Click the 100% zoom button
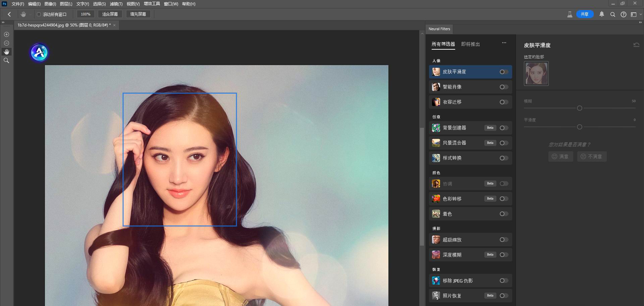644x306 pixels. 86,14
